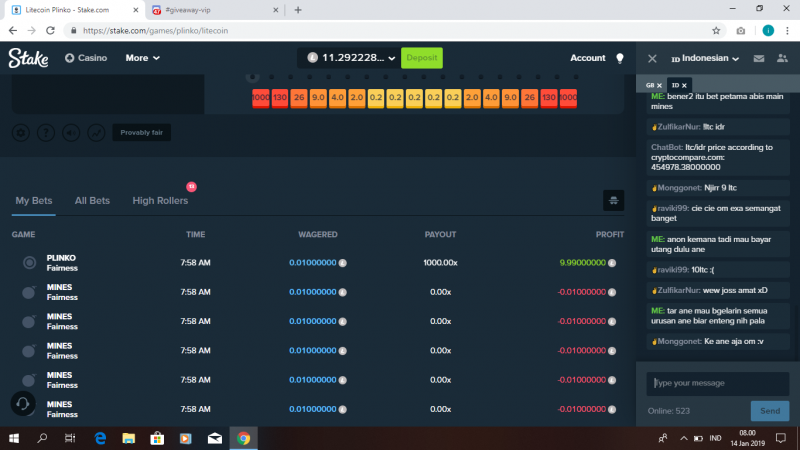Click the left 26x multiplier bucket
Image resolution: width=800 pixels, height=450 pixels.
[x=299, y=97]
